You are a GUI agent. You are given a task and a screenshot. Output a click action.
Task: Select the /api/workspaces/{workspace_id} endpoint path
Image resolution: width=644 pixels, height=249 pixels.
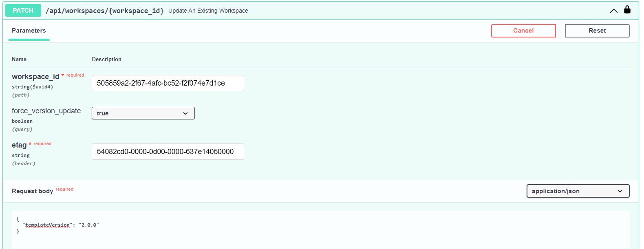(x=105, y=11)
